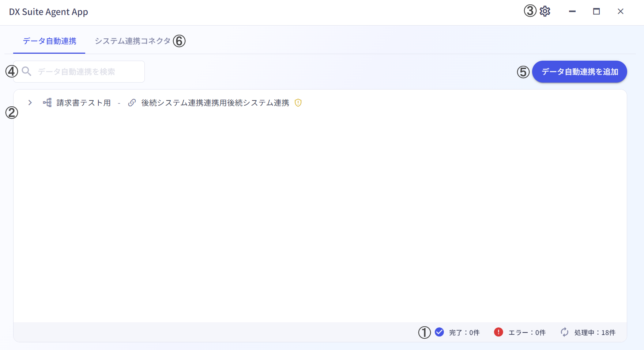Click the 処理中：18件 status text
The height and width of the screenshot is (350, 644).
click(595, 332)
